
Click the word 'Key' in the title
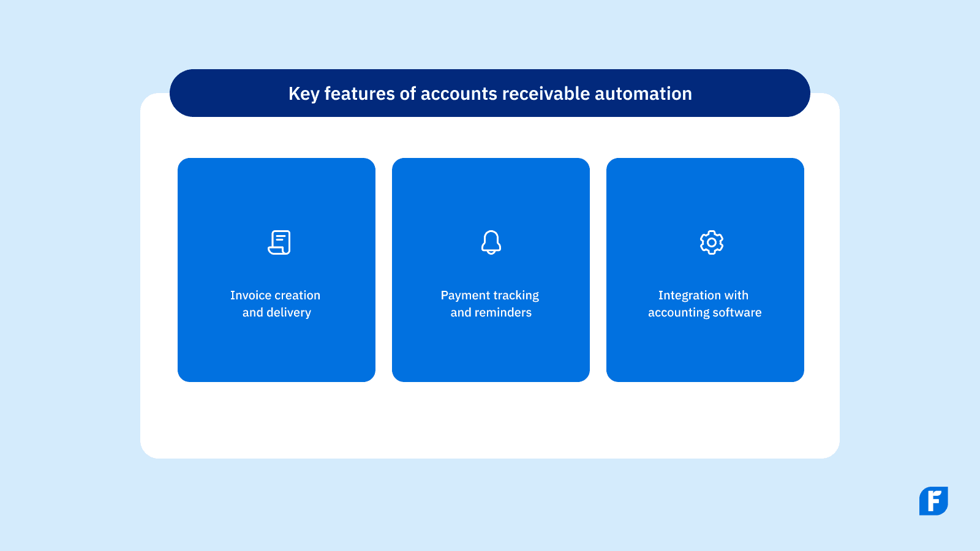[x=303, y=94]
